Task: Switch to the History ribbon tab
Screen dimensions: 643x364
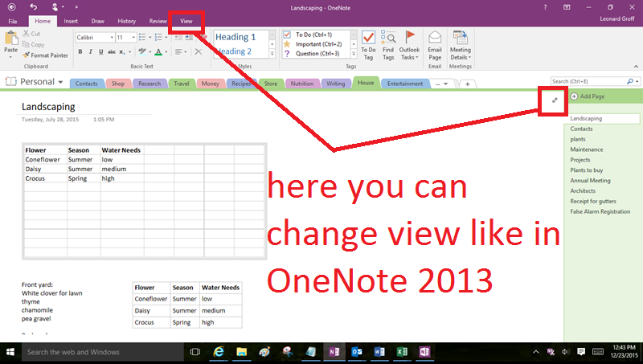Action: pos(126,21)
